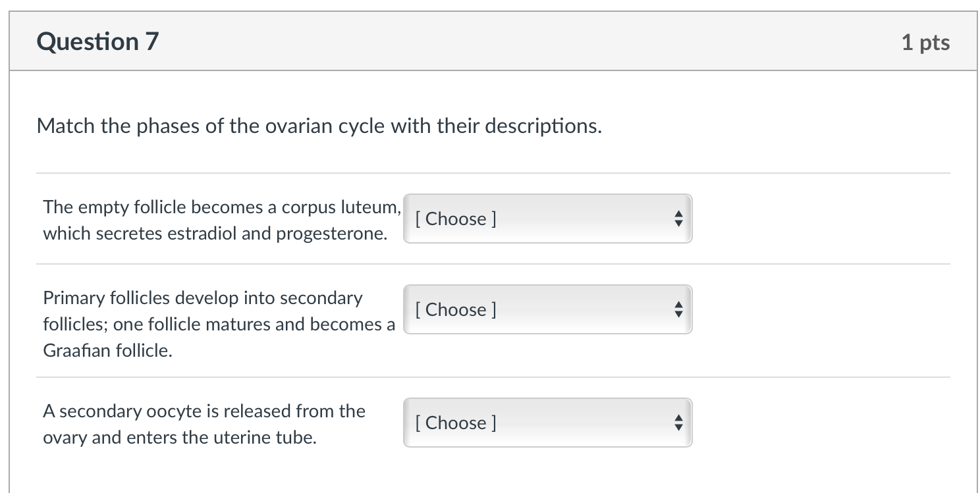This screenshot has width=980, height=493.
Task: Click the "Primary follicles develop into secondary" line
Action: point(203,298)
